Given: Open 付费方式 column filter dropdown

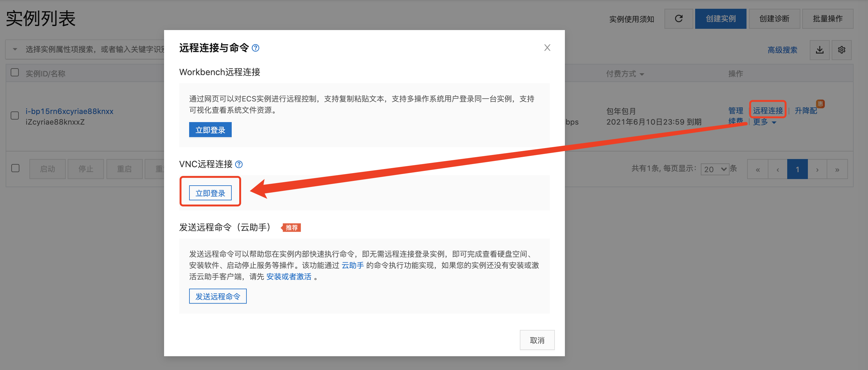Looking at the screenshot, I should tap(642, 74).
